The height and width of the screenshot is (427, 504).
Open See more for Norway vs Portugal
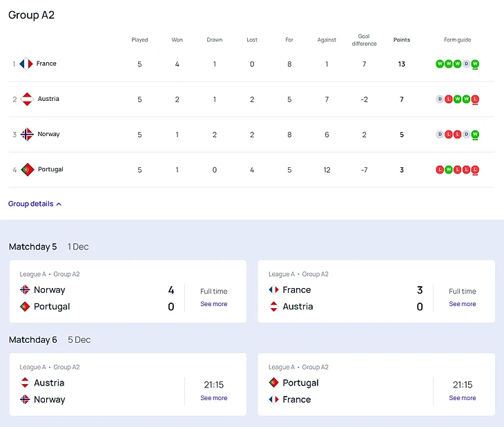click(x=213, y=304)
